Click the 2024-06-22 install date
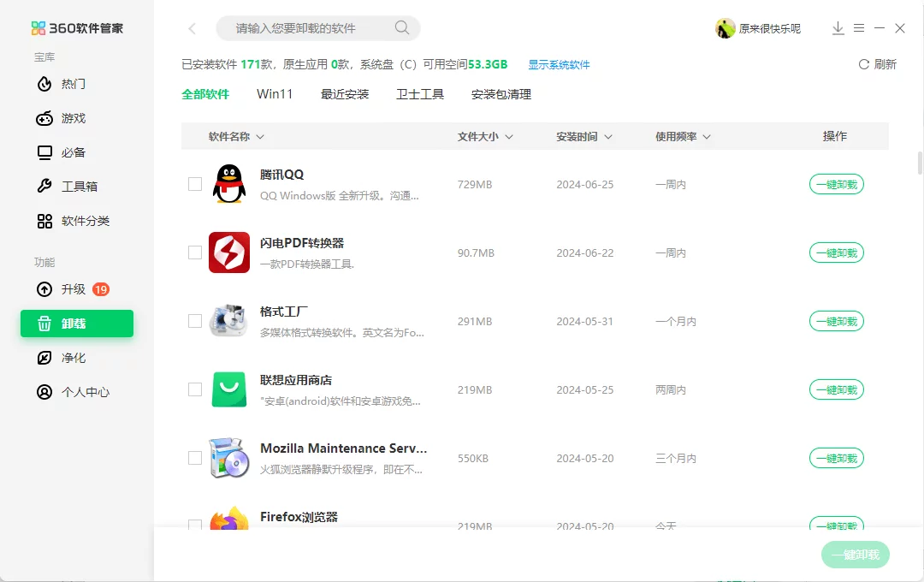 [584, 253]
